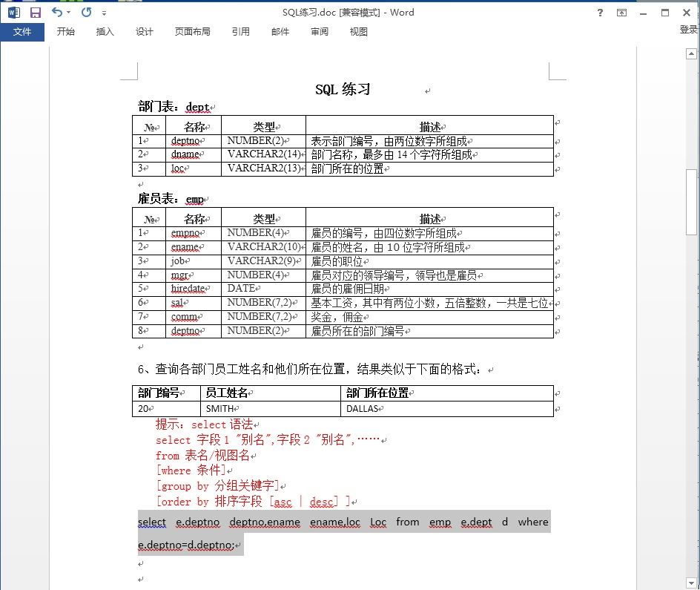Click the question 6 sentence '查询各部门员工姓名'
700x590 pixels.
[x=208, y=370]
